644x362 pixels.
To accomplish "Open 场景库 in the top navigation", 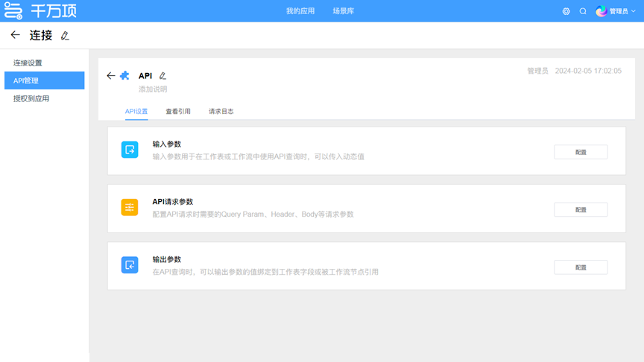I will click(344, 11).
